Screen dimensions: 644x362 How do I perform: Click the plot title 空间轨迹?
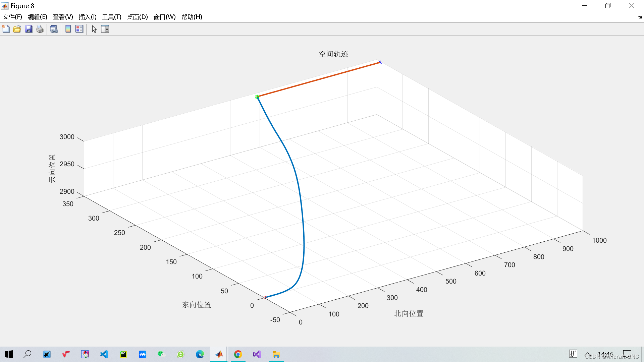point(333,54)
